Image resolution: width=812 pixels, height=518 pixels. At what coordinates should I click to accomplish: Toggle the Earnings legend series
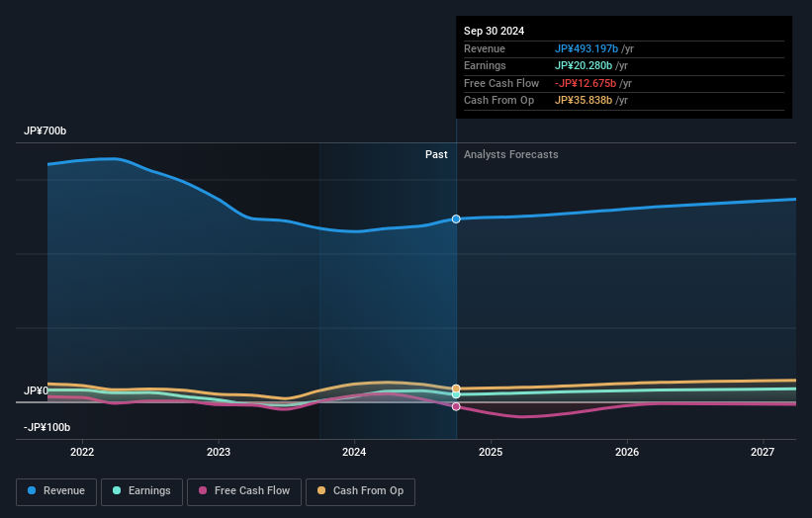(141, 491)
